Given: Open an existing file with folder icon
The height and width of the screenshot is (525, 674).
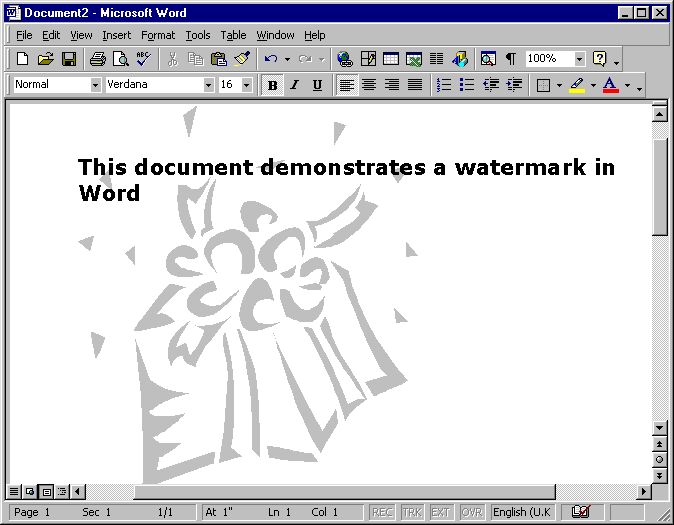Looking at the screenshot, I should coord(46,58).
